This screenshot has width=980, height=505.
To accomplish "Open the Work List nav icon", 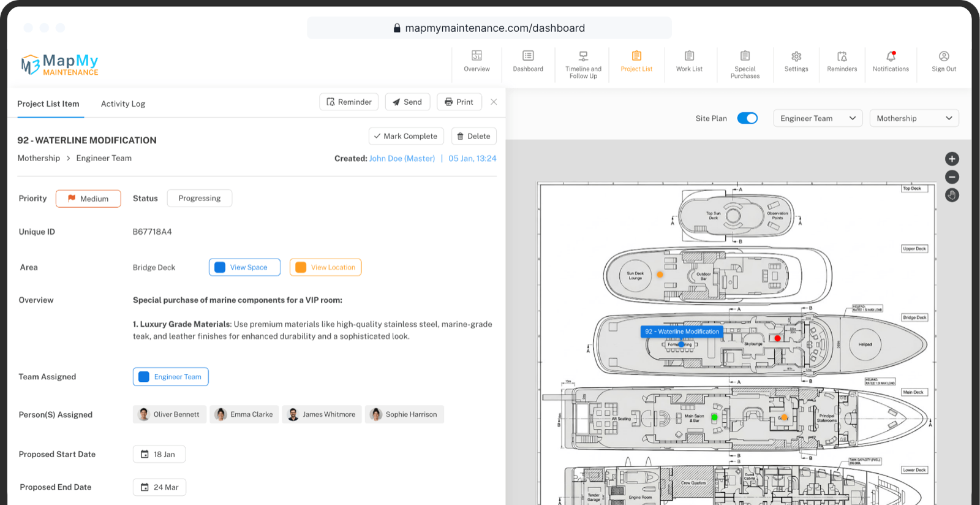I will (x=689, y=62).
